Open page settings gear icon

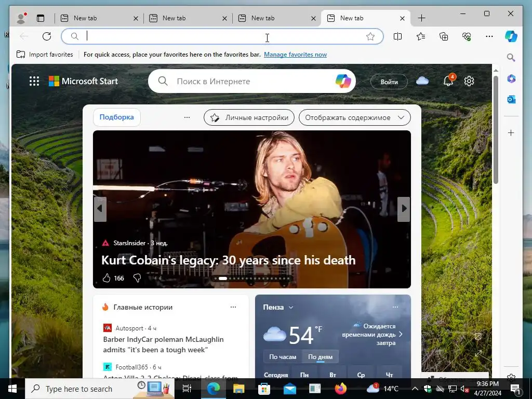[469, 81]
